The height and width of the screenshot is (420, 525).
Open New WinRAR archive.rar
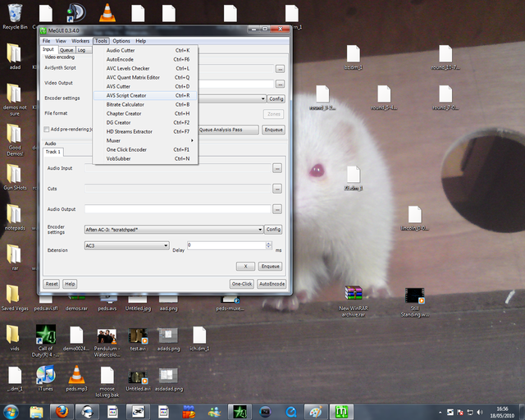tap(354, 301)
